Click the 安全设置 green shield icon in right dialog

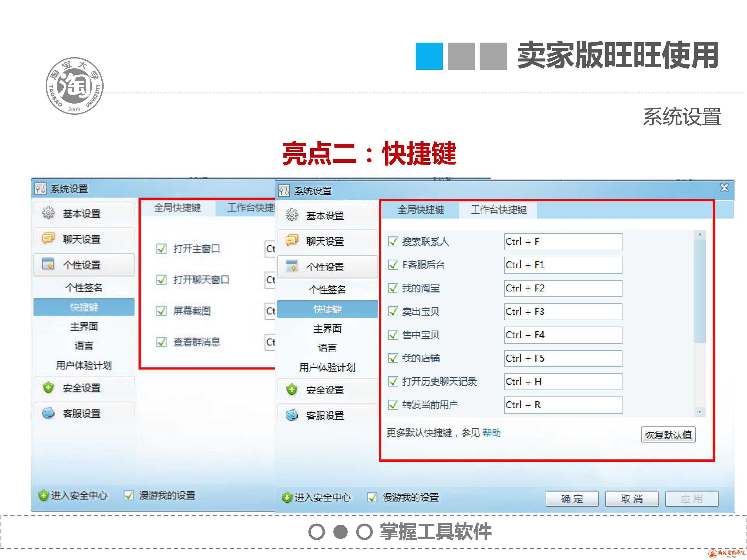pyautogui.click(x=292, y=389)
